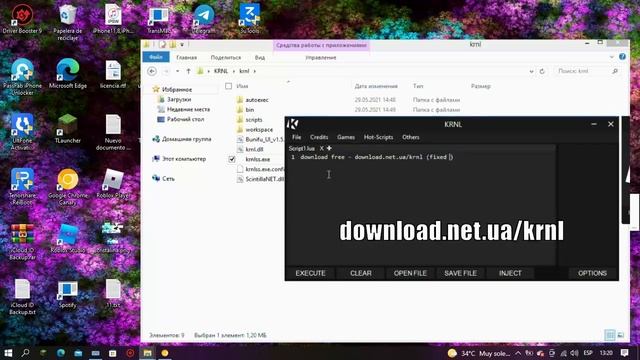
Task: Expand the address bar history dropdown
Action: coord(531,71)
